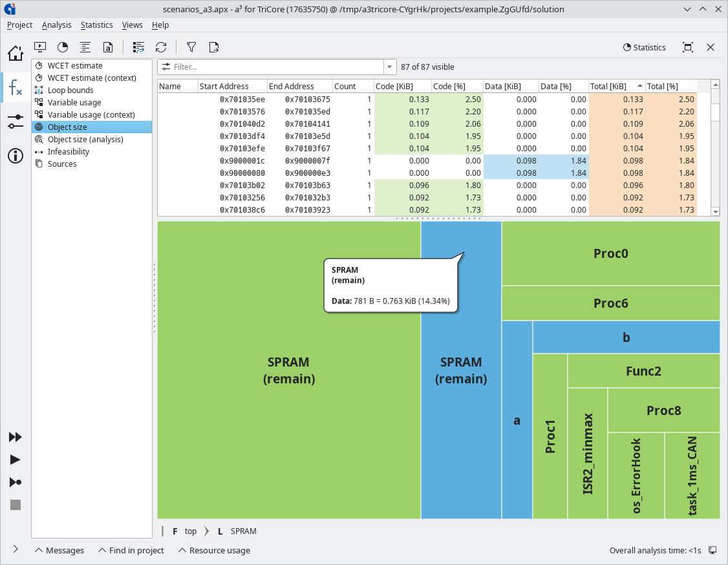
Task: Click table scrollbar down arrow
Action: pyautogui.click(x=716, y=211)
